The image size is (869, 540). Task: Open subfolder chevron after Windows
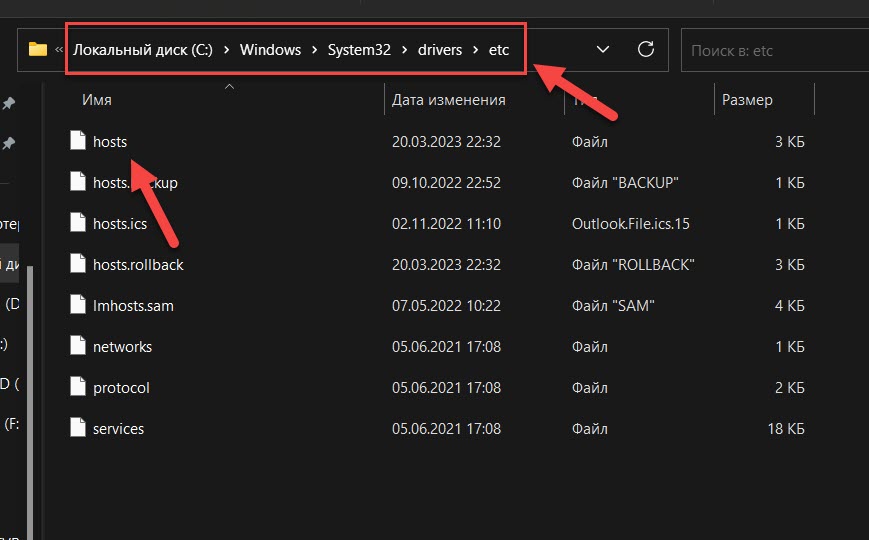(x=314, y=50)
